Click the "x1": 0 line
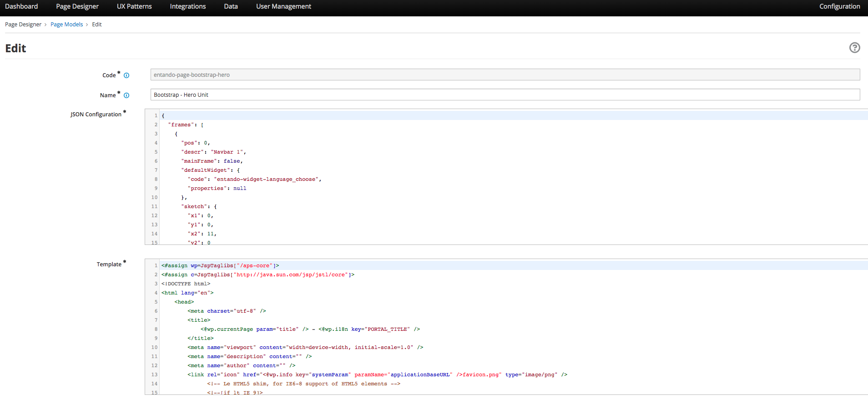868x404 pixels. 201,215
